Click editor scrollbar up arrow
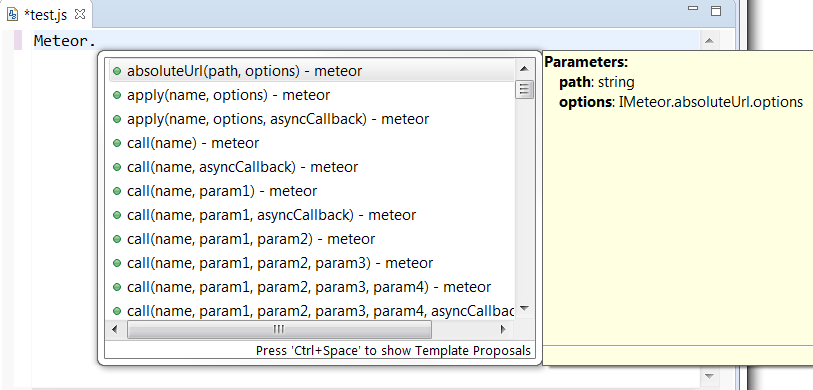The image size is (813, 390). point(709,40)
